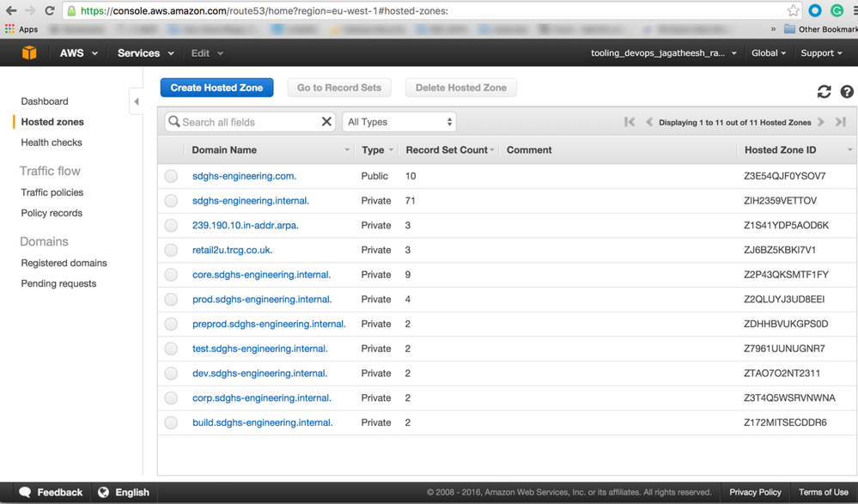858x504 pixels.
Task: Clear the search field with the X icon
Action: [326, 122]
